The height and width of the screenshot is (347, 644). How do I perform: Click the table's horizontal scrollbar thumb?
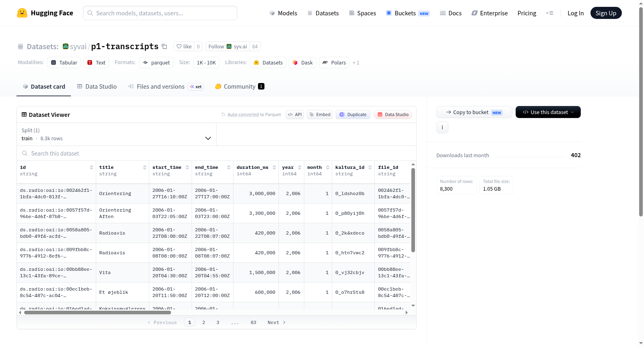[97, 312]
